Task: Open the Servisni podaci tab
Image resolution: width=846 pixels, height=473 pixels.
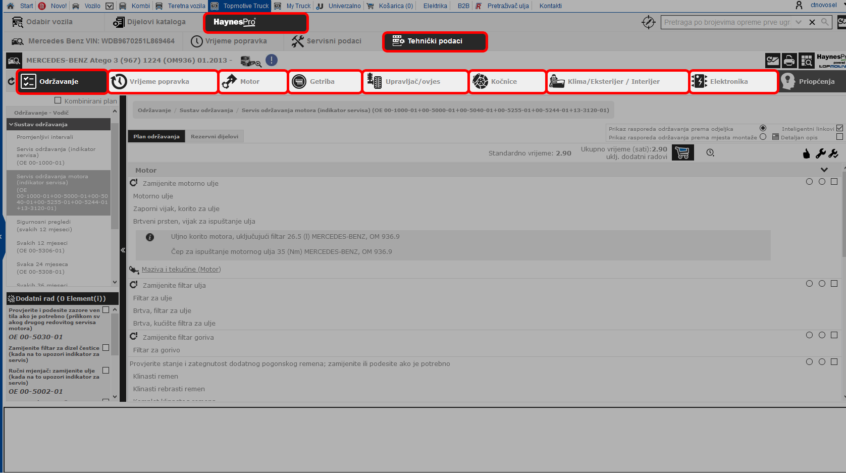Action: [x=326, y=41]
